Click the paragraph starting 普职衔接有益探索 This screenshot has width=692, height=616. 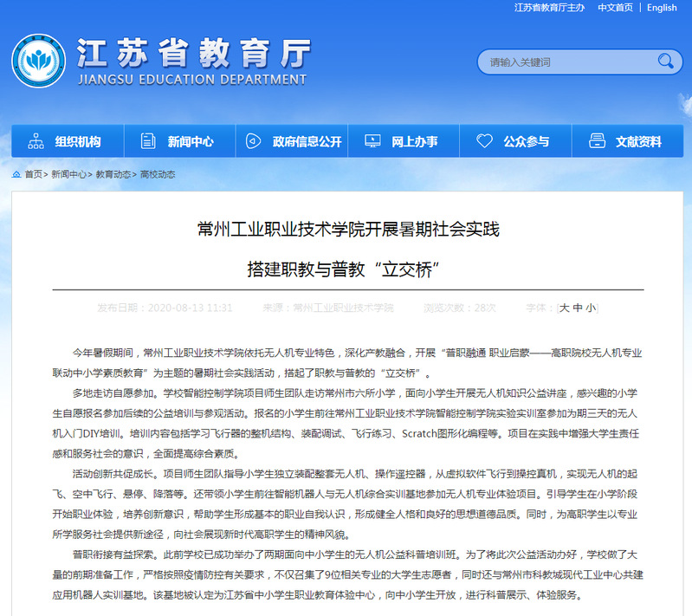click(348, 575)
